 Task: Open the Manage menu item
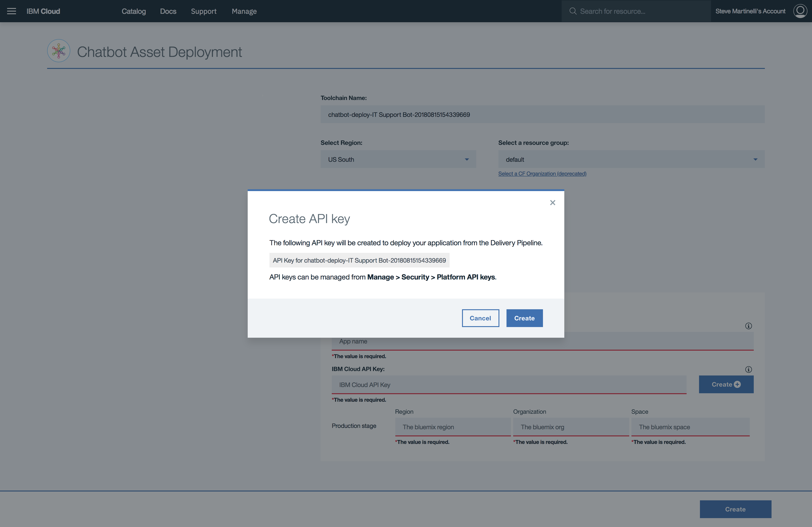(244, 11)
